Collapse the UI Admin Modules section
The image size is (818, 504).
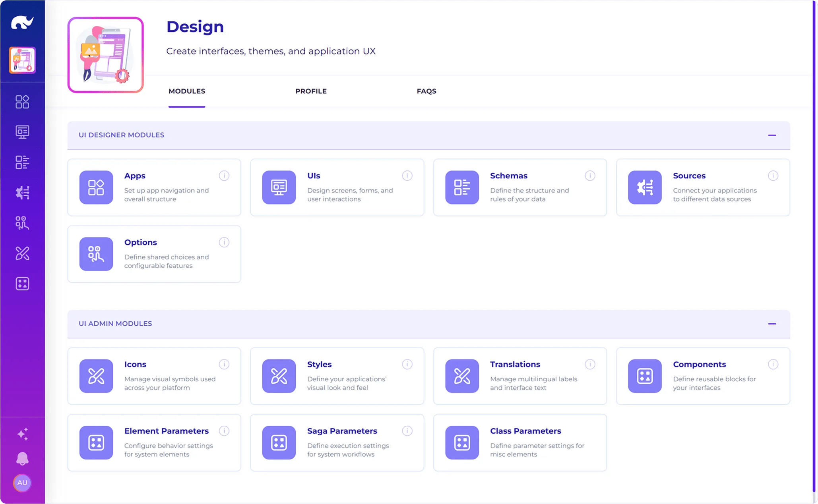(x=773, y=324)
